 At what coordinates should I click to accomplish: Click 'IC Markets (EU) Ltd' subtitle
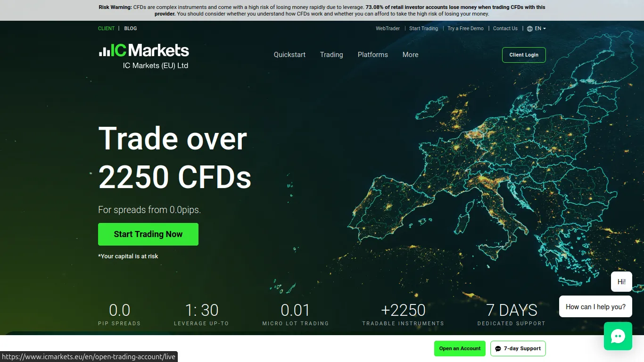[x=156, y=66]
